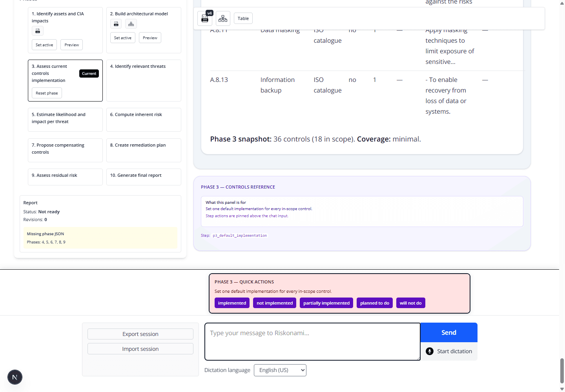
Task: Click control ID A.8.13 cell
Action: coord(219,80)
